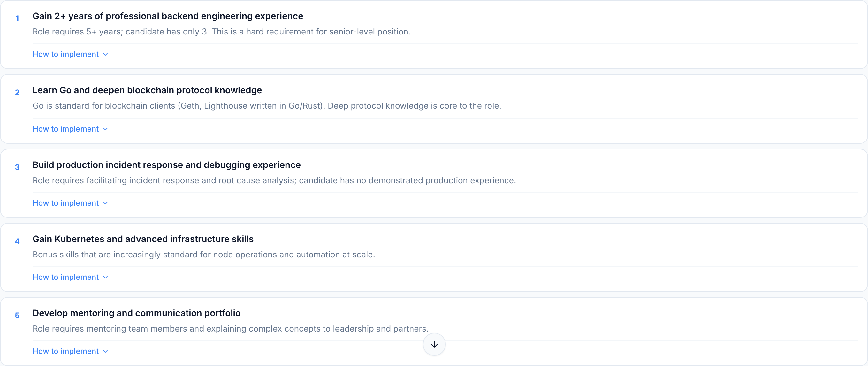Click Gain Kubernetes and advanced infrastructure skills title

pyautogui.click(x=143, y=239)
